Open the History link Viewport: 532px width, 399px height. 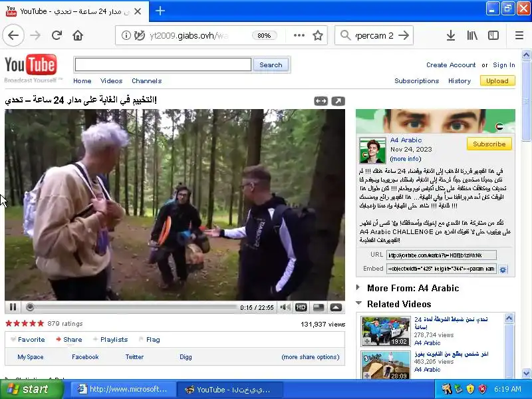point(460,80)
